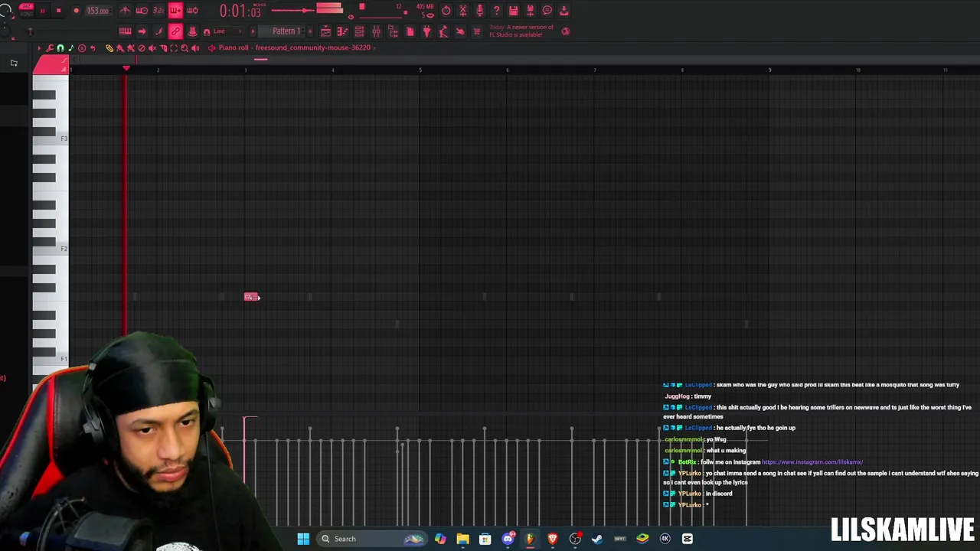This screenshot has width=980, height=551.
Task: Open the tempo tapper icon
Action: [x=446, y=11]
